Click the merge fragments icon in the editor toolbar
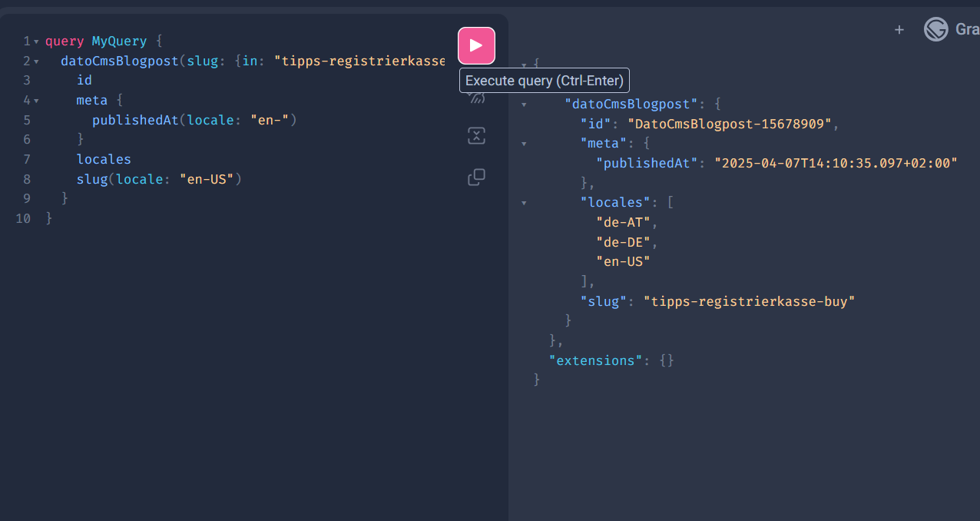The width and height of the screenshot is (980, 521). [x=476, y=137]
